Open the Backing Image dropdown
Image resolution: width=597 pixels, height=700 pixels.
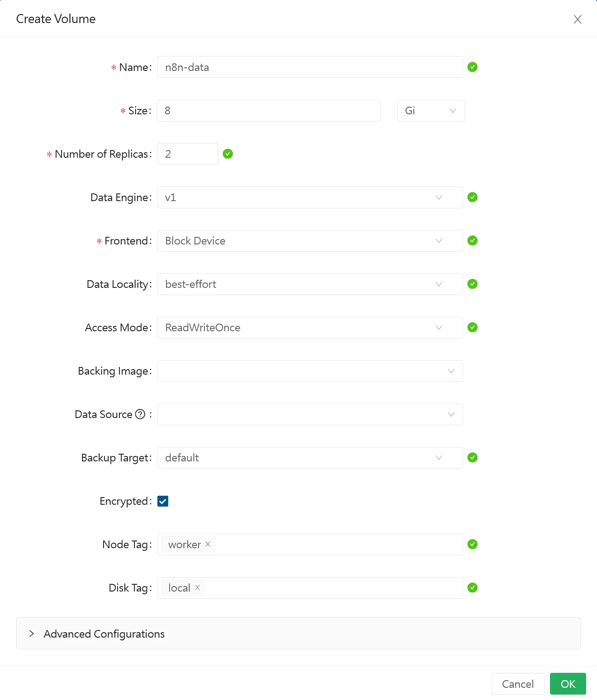coord(310,371)
